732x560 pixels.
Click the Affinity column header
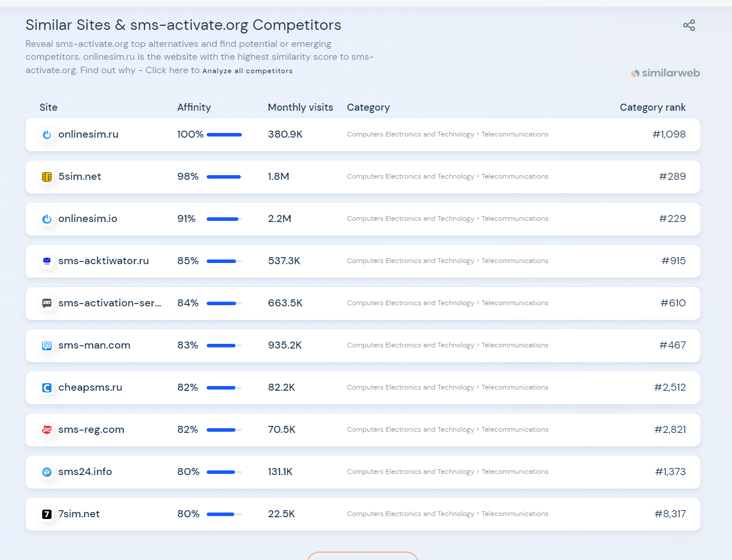(x=194, y=107)
